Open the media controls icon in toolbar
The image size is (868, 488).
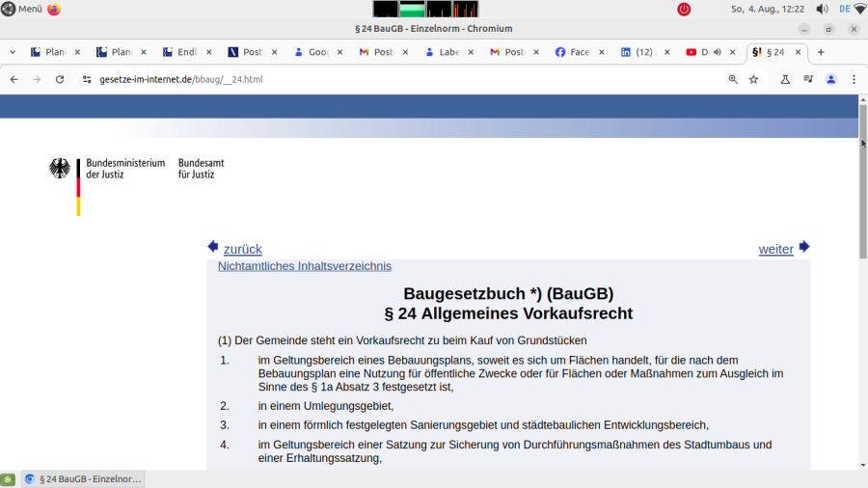(x=808, y=79)
